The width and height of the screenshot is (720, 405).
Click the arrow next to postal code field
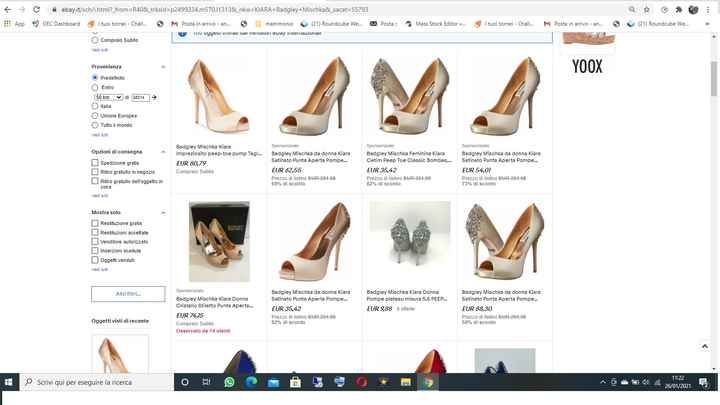click(154, 97)
